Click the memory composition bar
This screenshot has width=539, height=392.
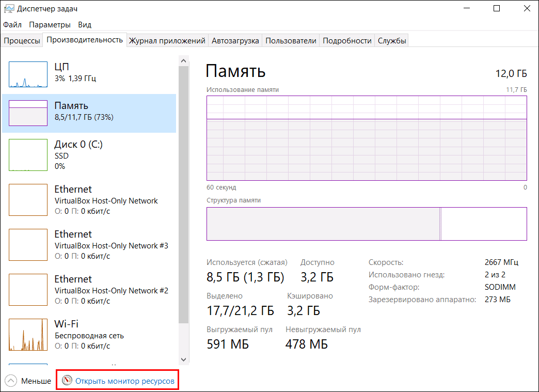367,224
